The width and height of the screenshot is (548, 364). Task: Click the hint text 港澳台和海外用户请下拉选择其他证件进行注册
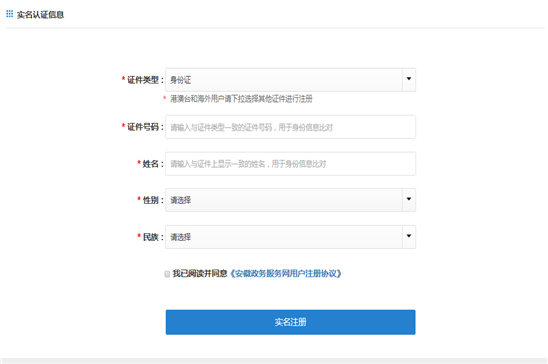pos(241,99)
